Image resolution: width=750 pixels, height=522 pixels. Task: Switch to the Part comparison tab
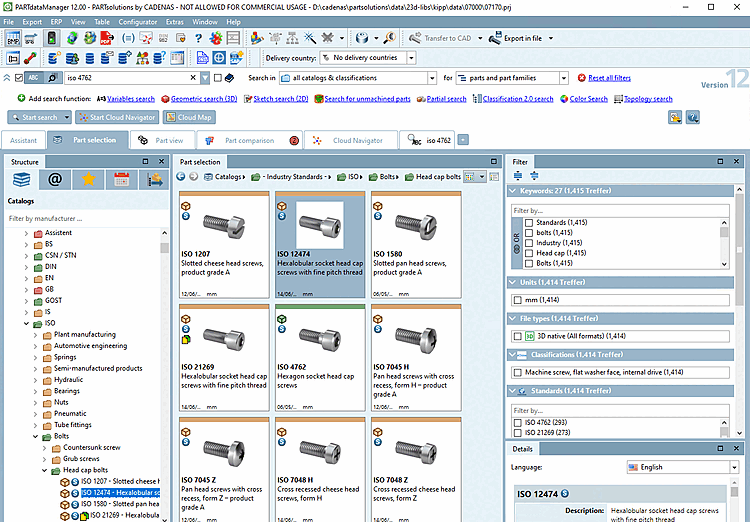pos(248,141)
